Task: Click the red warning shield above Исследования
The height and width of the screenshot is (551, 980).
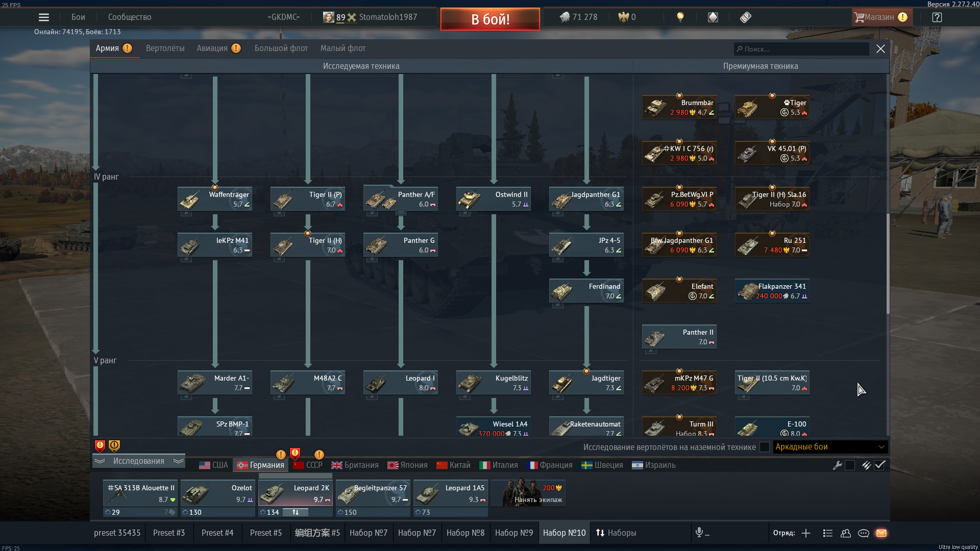Action: (x=100, y=446)
